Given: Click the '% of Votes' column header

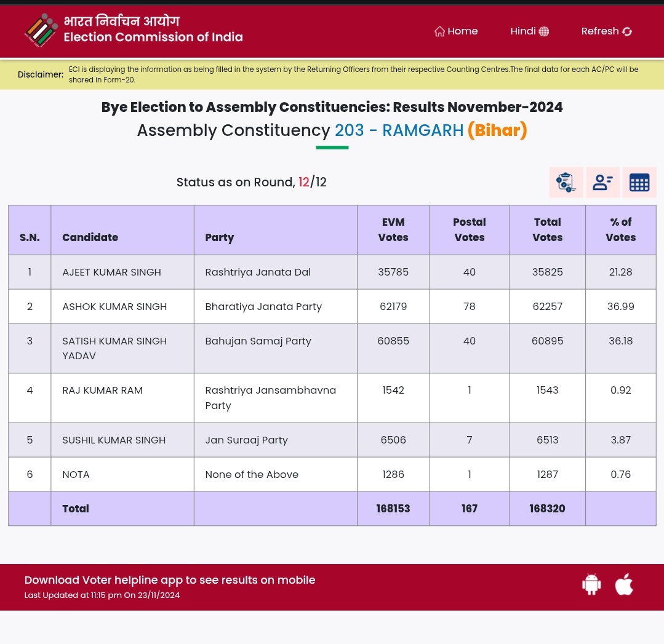Looking at the screenshot, I should [620, 230].
